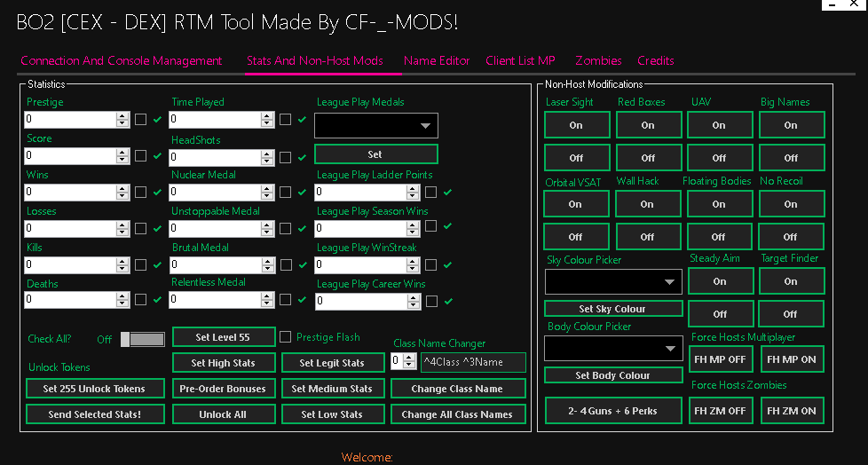868x465 pixels.
Task: Click Set High Stats button
Action: pos(224,363)
